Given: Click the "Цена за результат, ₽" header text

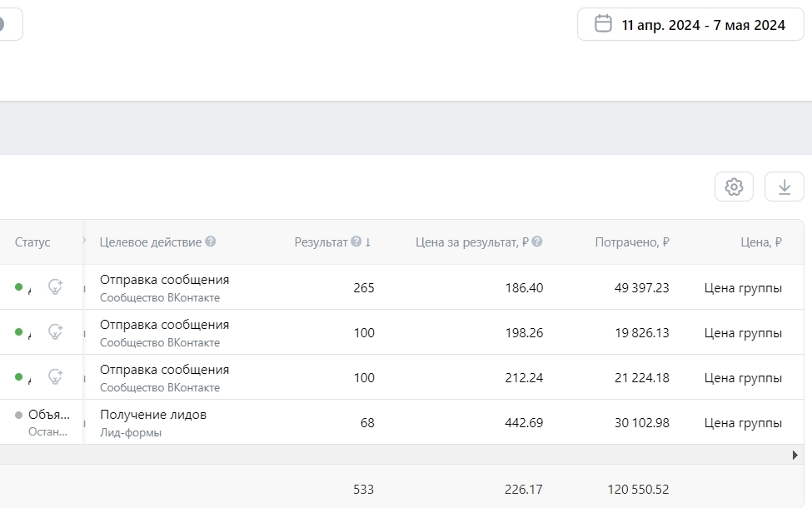Looking at the screenshot, I should 472,242.
